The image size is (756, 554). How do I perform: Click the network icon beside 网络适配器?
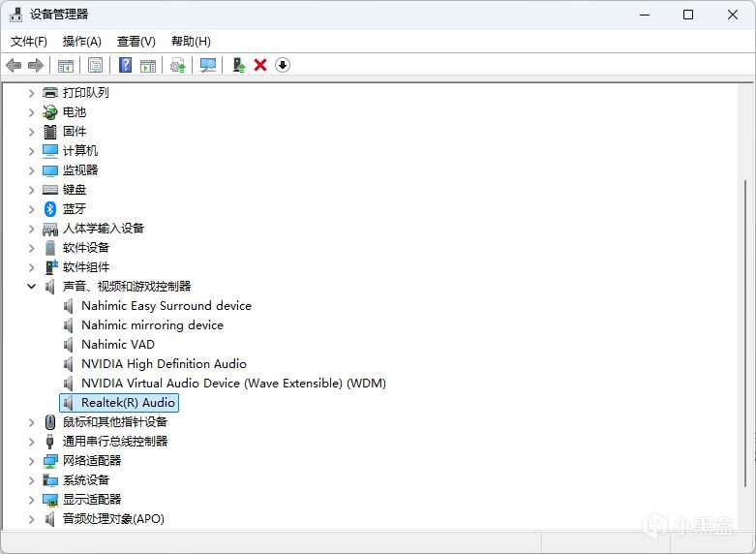click(50, 461)
